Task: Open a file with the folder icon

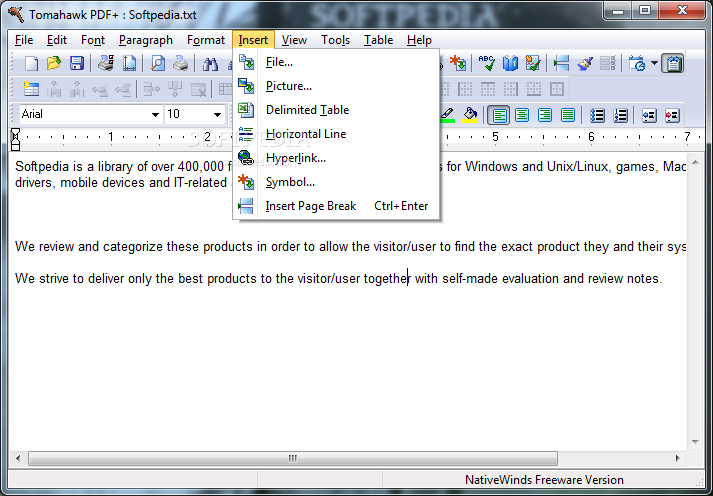Action: coord(54,63)
